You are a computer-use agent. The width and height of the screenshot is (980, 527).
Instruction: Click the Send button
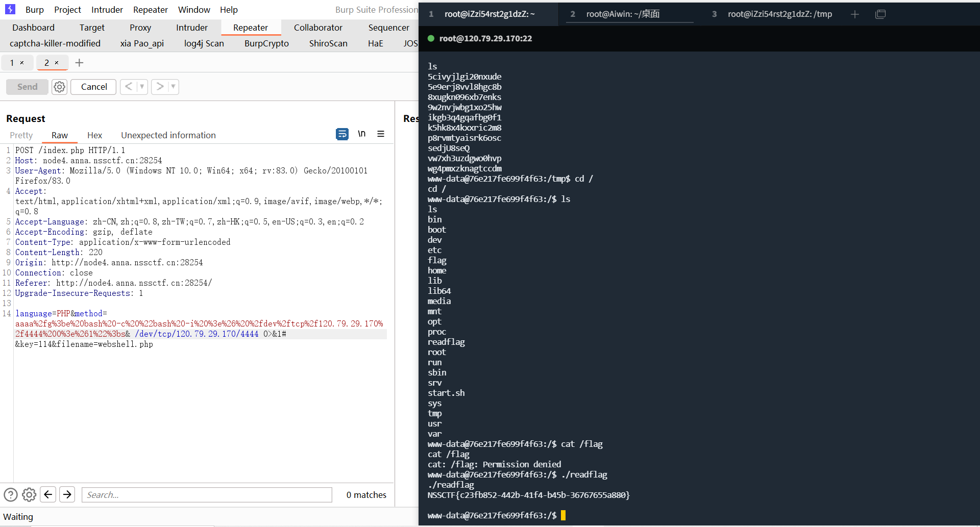click(x=27, y=87)
